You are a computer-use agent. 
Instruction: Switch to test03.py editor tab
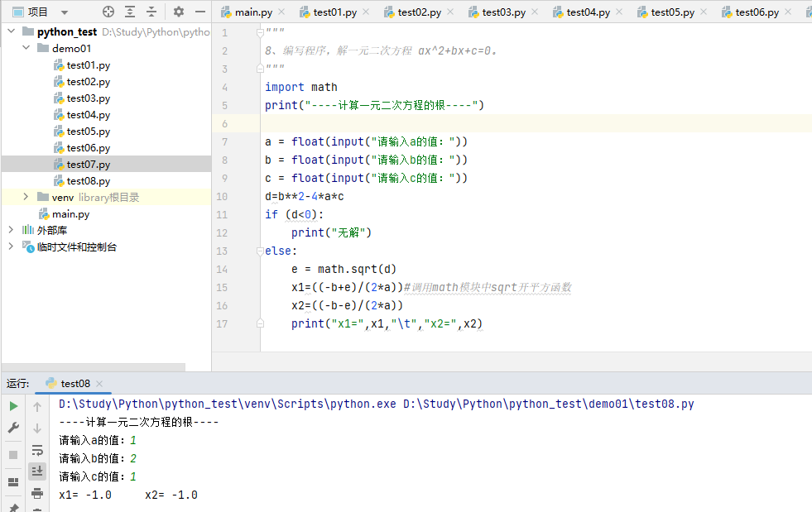coord(503,12)
